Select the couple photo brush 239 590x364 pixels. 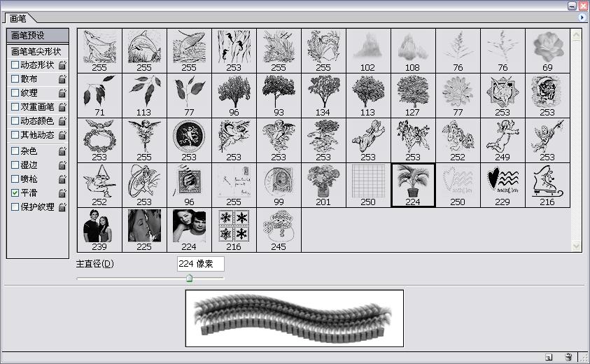click(99, 230)
